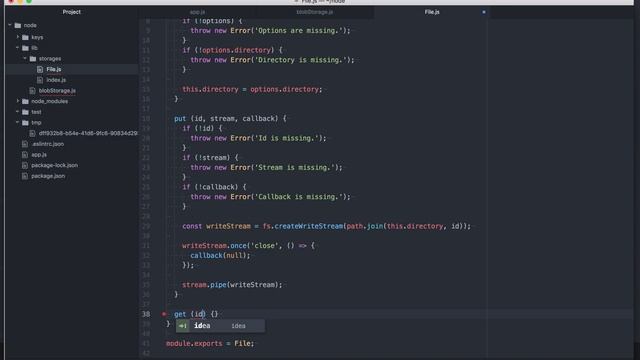Click the 'this.directory = options.directory;' line
640x360 pixels.
(x=252, y=89)
